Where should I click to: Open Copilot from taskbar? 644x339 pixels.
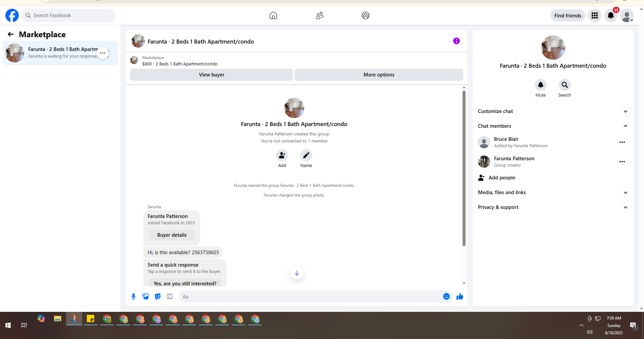(41, 319)
